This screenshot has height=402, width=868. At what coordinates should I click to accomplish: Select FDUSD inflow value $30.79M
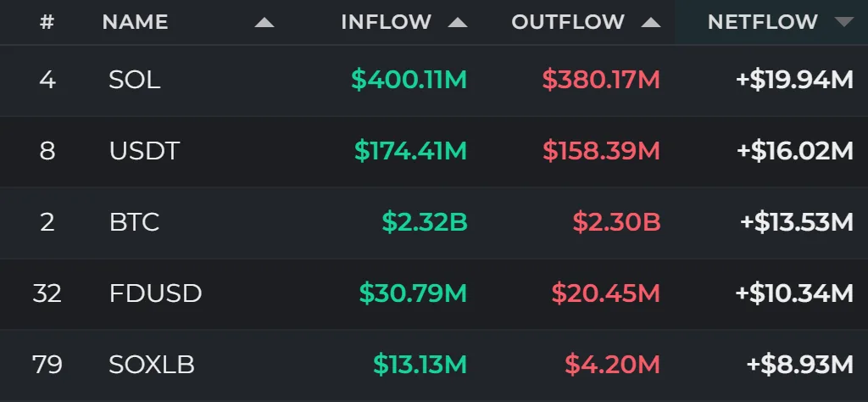point(413,293)
